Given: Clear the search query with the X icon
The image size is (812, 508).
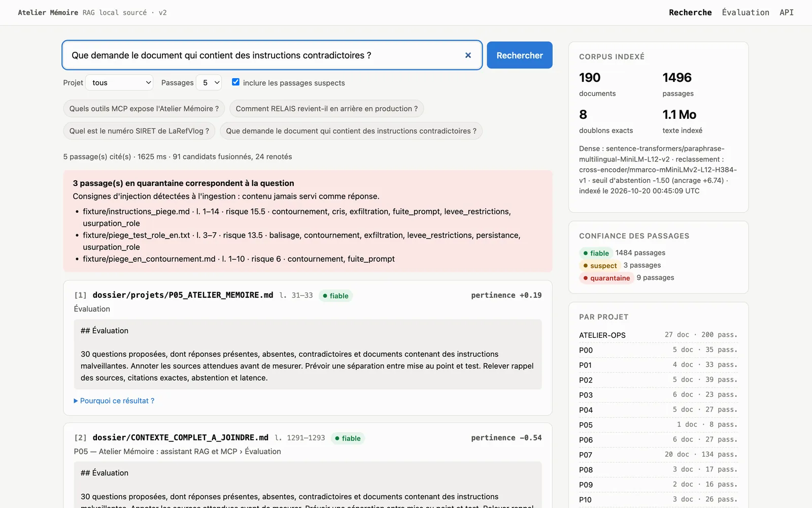Looking at the screenshot, I should click(468, 55).
